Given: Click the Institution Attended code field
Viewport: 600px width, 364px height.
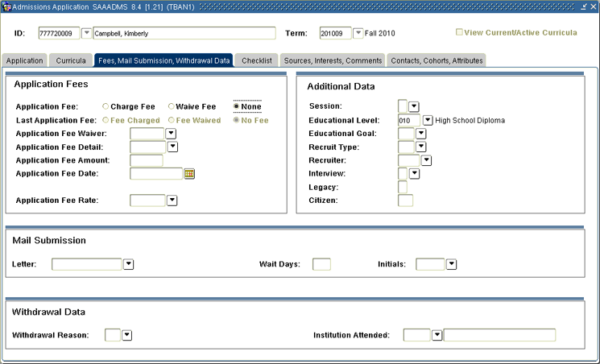Looking at the screenshot, I should point(416,335).
